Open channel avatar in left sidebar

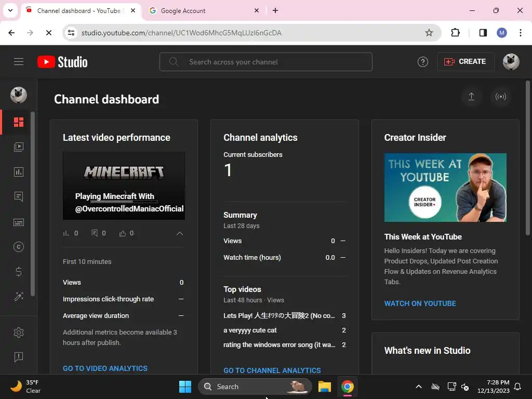click(19, 95)
